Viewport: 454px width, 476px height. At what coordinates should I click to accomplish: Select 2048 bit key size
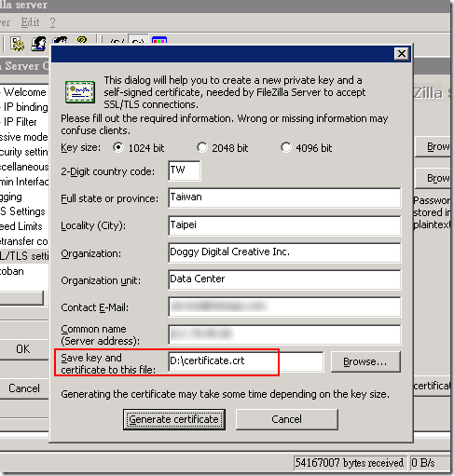click(202, 147)
